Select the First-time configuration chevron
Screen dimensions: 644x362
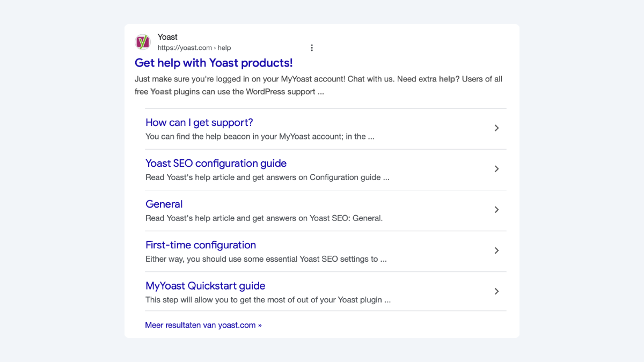click(x=496, y=250)
